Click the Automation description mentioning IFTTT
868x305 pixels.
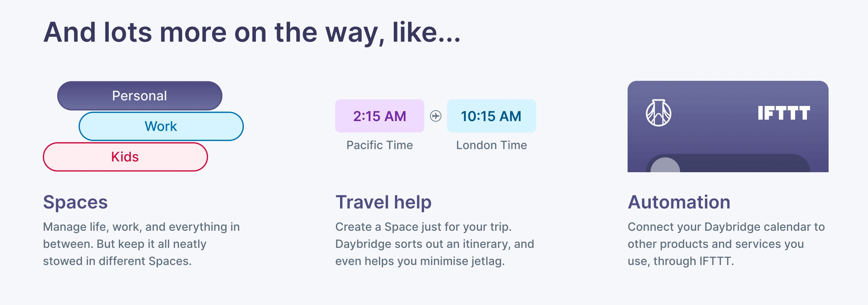click(x=726, y=244)
